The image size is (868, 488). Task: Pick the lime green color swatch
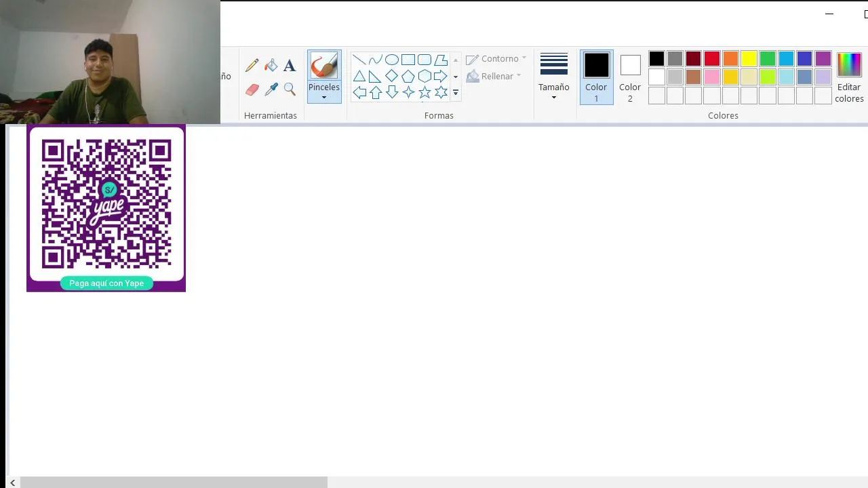point(768,77)
